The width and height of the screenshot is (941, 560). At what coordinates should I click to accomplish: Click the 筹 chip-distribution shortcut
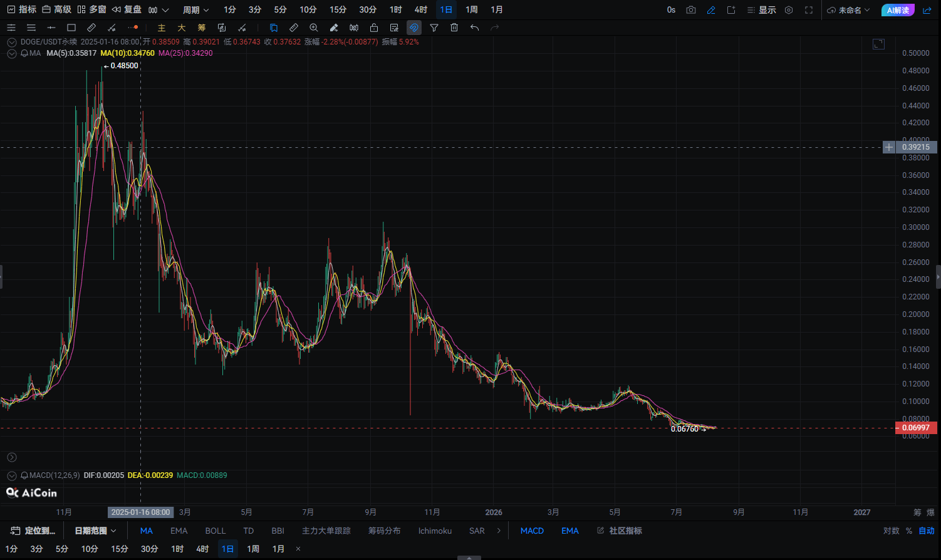pos(202,28)
